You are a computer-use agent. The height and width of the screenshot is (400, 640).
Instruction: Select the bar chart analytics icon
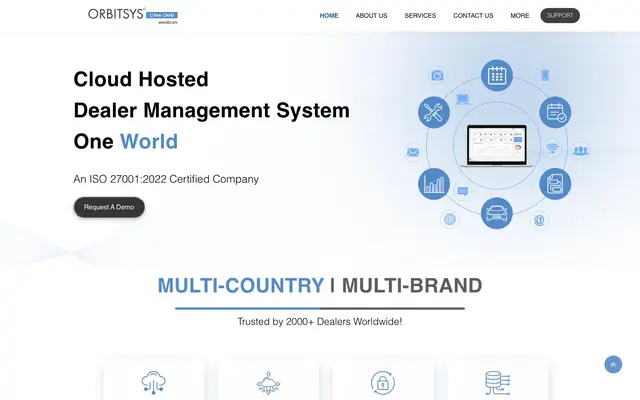click(433, 184)
